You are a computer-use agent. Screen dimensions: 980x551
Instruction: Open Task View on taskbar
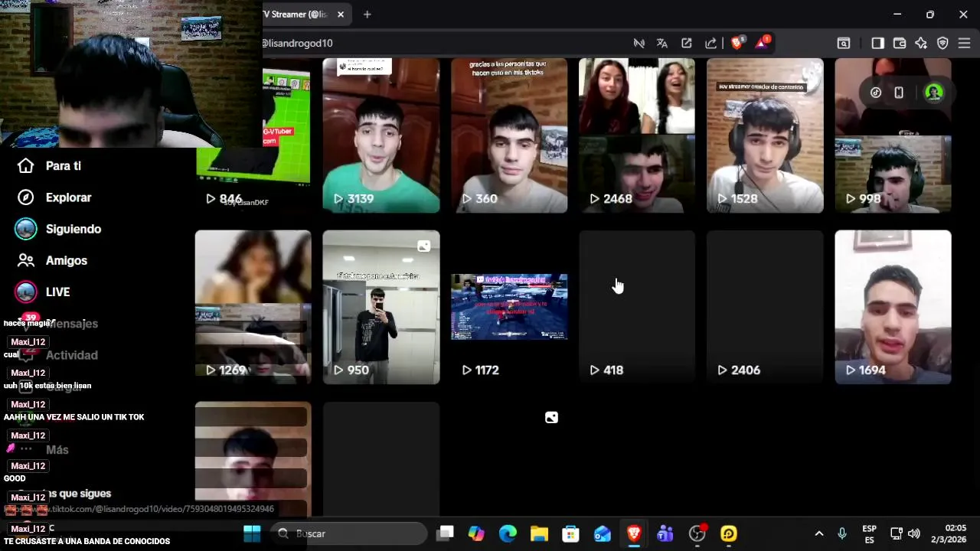(x=446, y=533)
